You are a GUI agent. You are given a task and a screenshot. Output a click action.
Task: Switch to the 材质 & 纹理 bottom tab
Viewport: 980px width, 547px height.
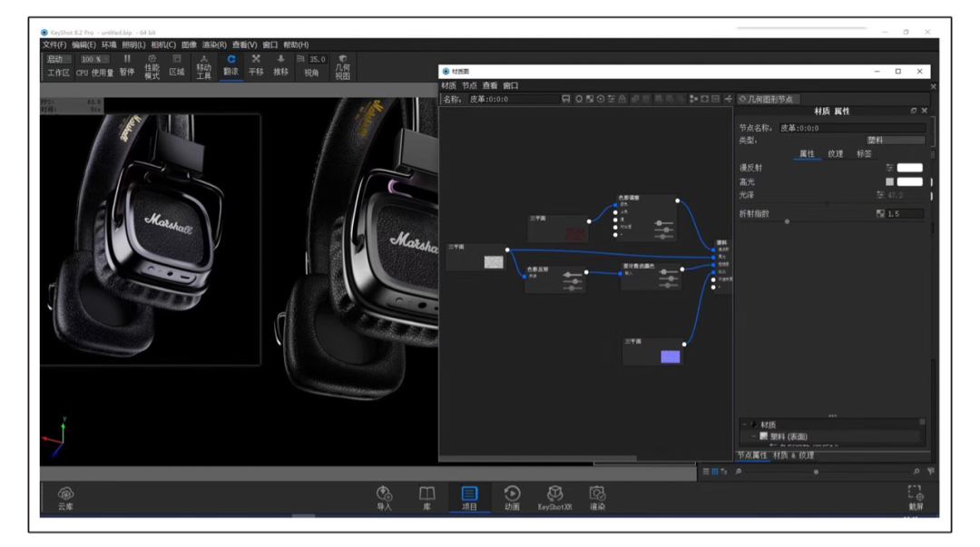click(793, 455)
